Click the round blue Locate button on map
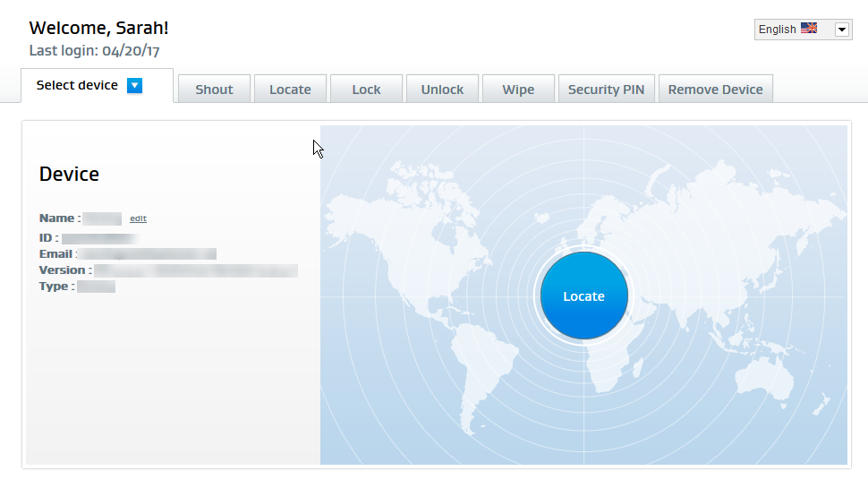Viewport: 868px width, 488px height. coord(584,295)
